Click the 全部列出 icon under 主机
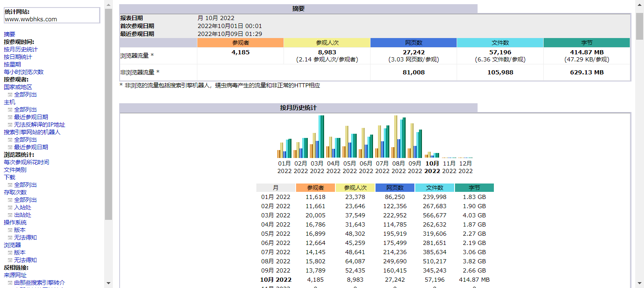Image resolution: width=644 pixels, height=288 pixels. click(10, 110)
